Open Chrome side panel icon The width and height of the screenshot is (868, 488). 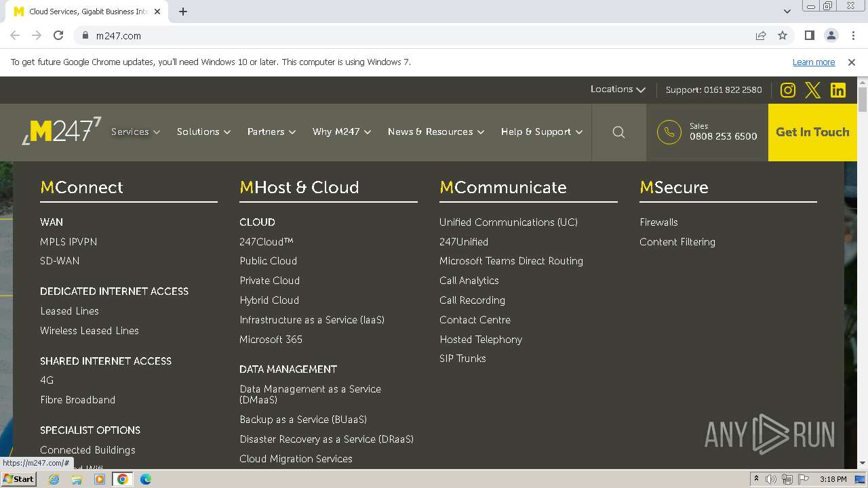(809, 35)
